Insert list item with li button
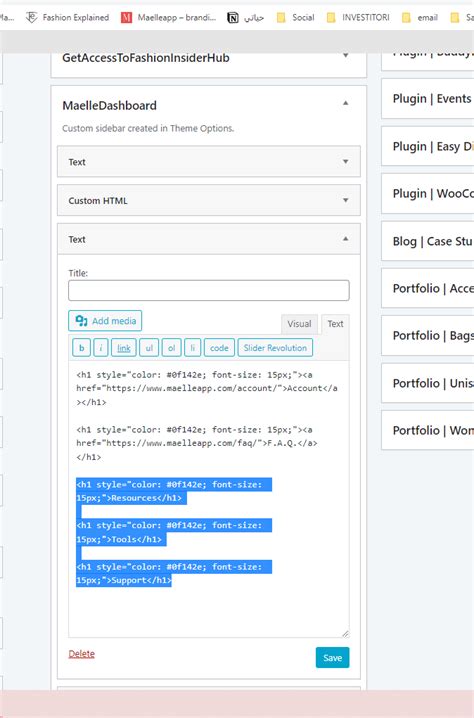Viewport: 474px width, 718px height. (x=192, y=348)
